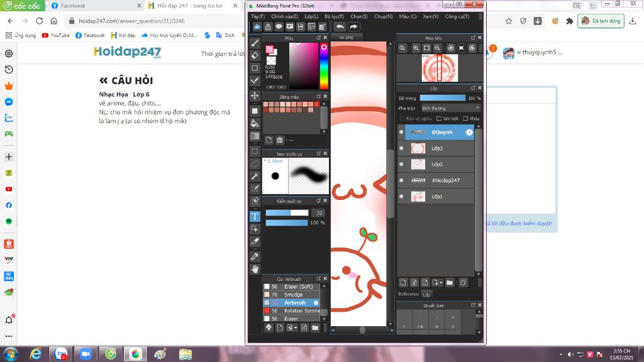Select the rectangular Selection tool
This screenshot has height=362, width=644.
point(255,151)
